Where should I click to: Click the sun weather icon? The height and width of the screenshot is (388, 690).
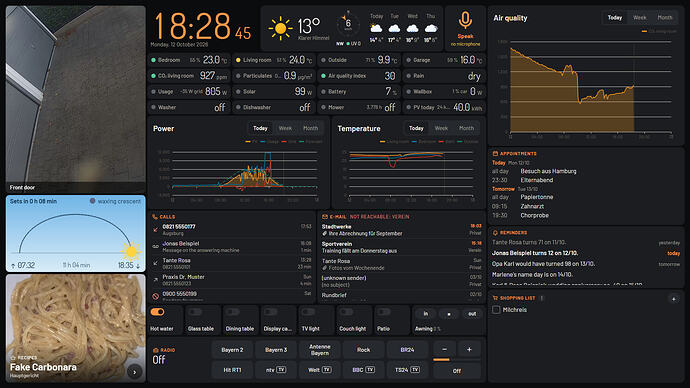pyautogui.click(x=280, y=29)
